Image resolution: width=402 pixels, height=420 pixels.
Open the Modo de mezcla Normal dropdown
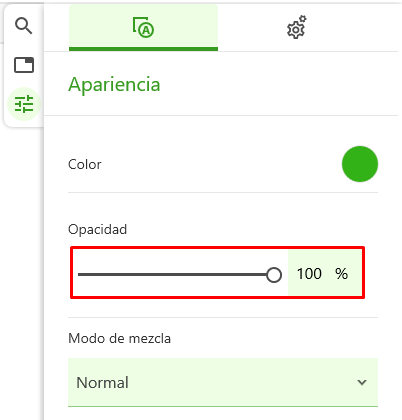point(223,382)
